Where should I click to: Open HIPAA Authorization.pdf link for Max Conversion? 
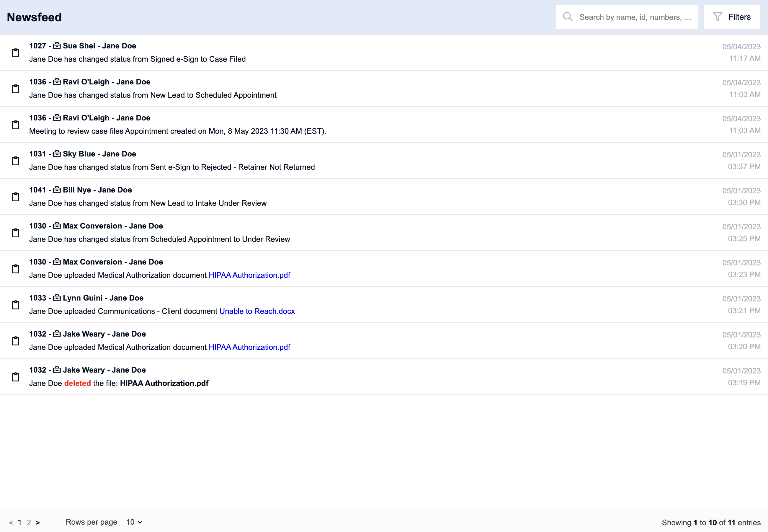coord(249,275)
